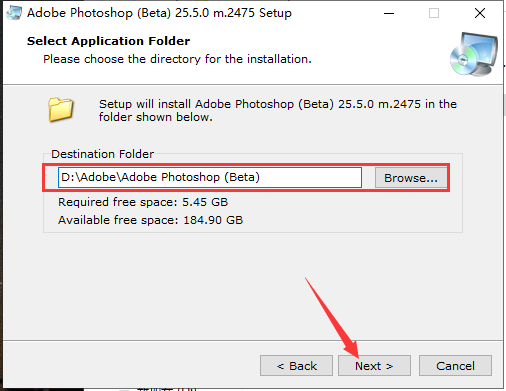This screenshot has width=506, height=391.
Task: Continue installation with Next >
Action: click(x=374, y=366)
